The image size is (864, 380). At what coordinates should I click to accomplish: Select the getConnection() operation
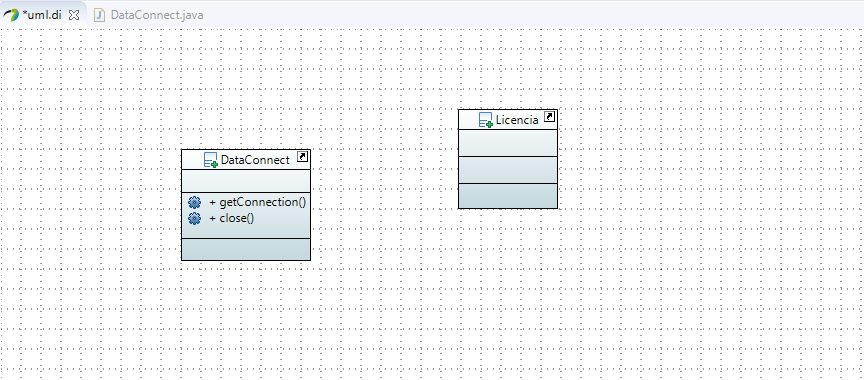(257, 202)
